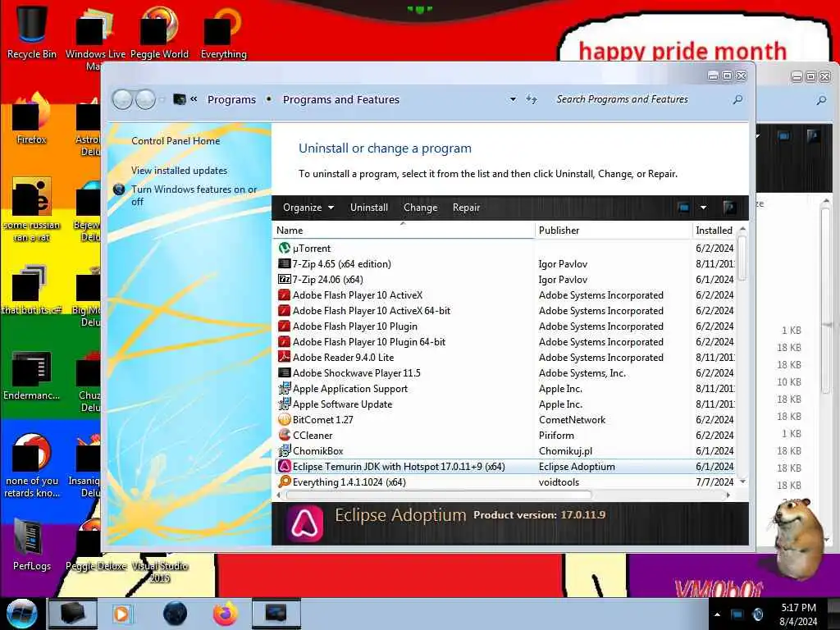Select the µTorrent program icon

[284, 248]
